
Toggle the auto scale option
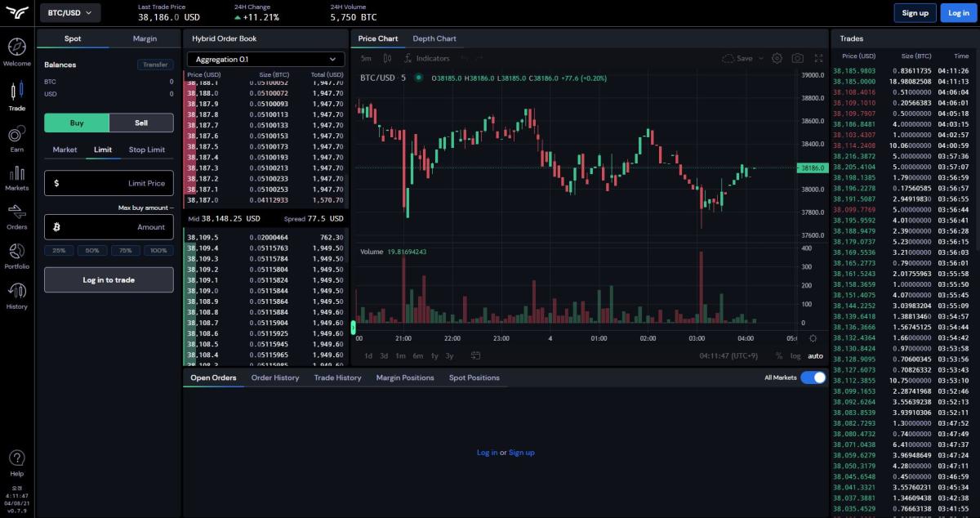click(x=815, y=355)
